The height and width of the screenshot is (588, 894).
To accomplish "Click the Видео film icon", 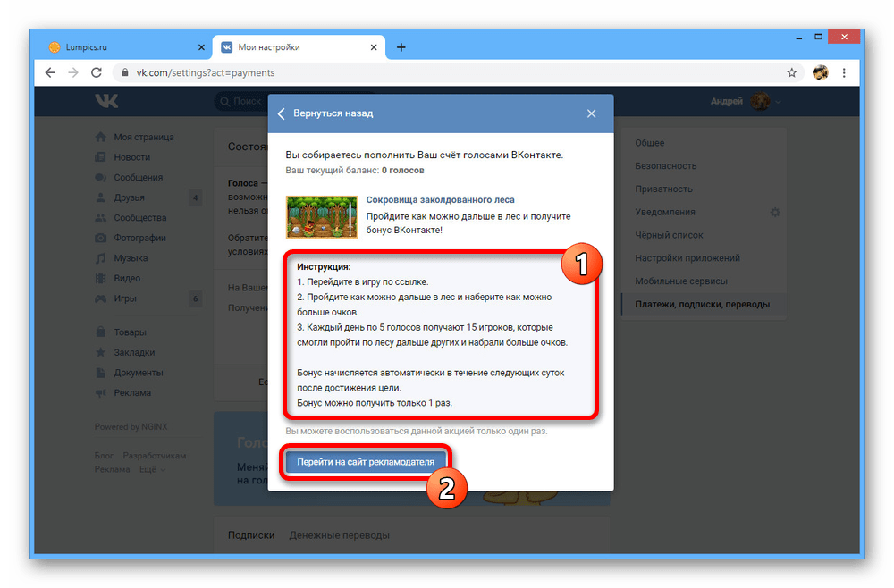I will 100,278.
